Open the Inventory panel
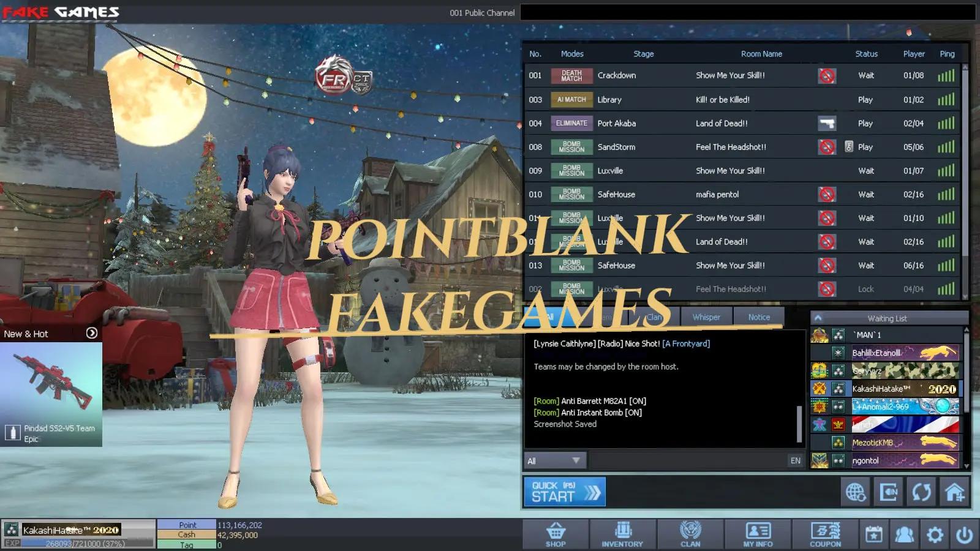 click(622, 534)
